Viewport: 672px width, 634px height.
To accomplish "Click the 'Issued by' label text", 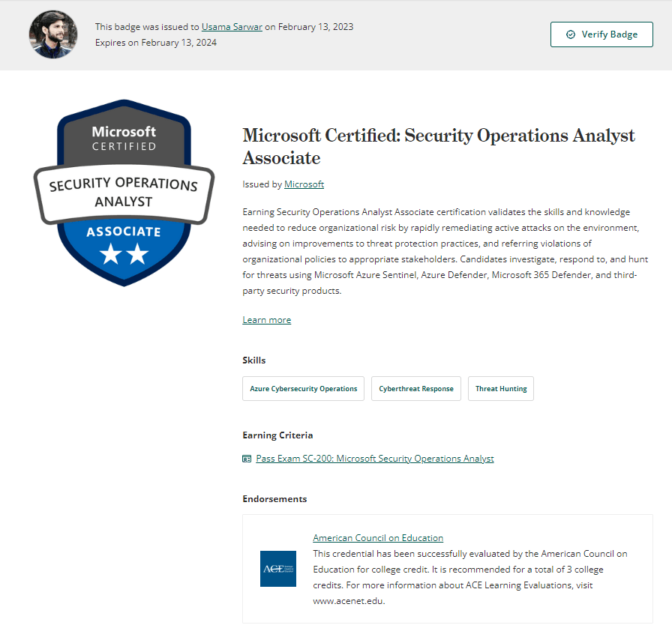I will (x=262, y=184).
